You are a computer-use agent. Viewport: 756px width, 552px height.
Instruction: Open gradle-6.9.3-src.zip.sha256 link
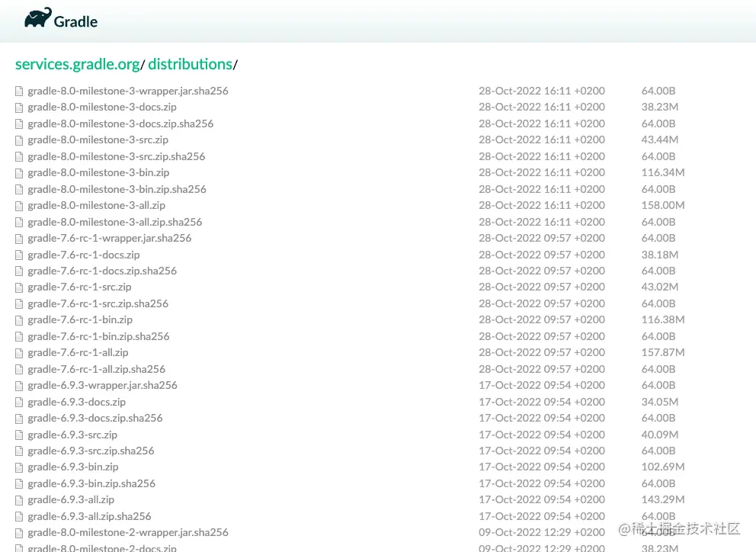point(91,451)
